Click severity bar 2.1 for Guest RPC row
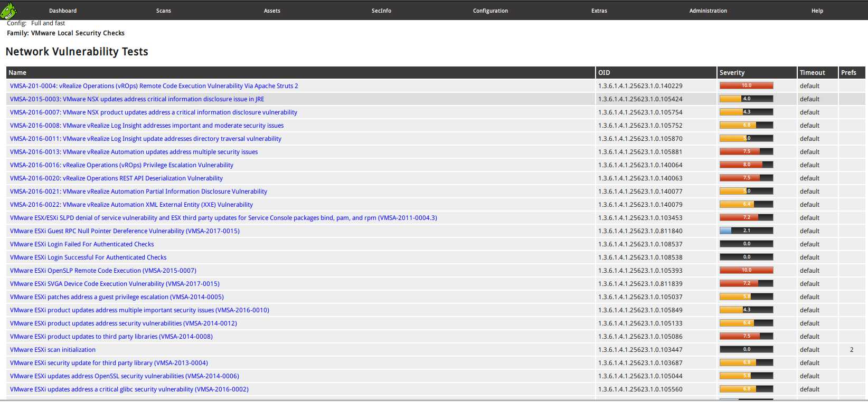The width and height of the screenshot is (868, 402). click(x=746, y=231)
